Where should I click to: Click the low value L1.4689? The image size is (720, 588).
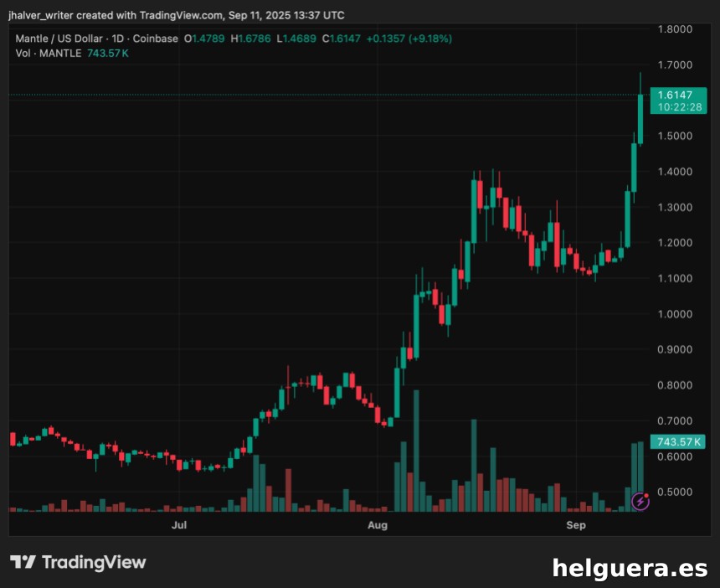(296, 39)
